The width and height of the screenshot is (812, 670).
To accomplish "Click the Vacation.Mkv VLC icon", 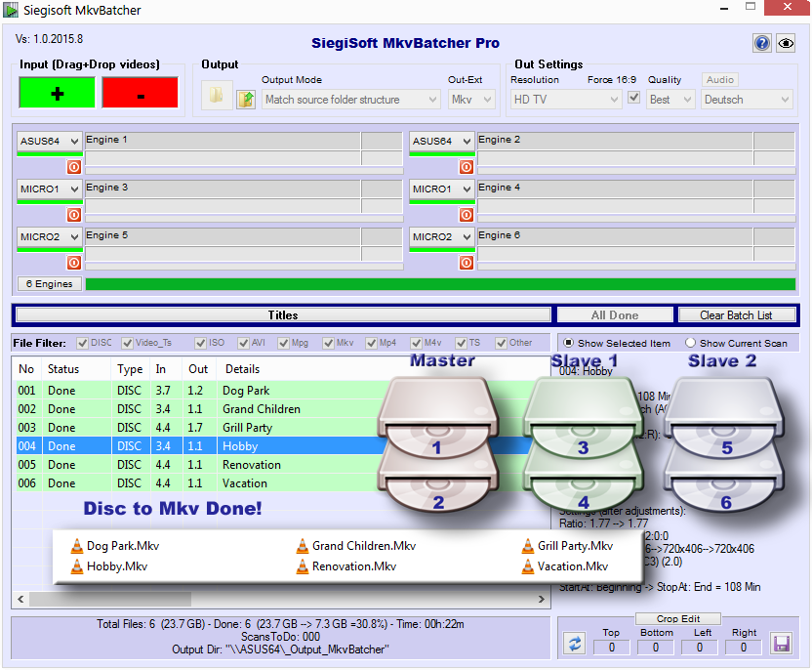I will pyautogui.click(x=528, y=566).
